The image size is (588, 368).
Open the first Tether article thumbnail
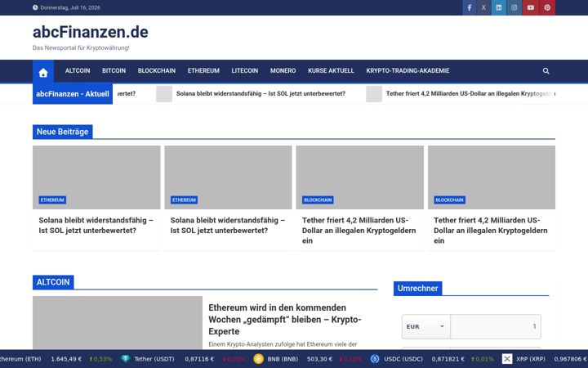tap(360, 177)
